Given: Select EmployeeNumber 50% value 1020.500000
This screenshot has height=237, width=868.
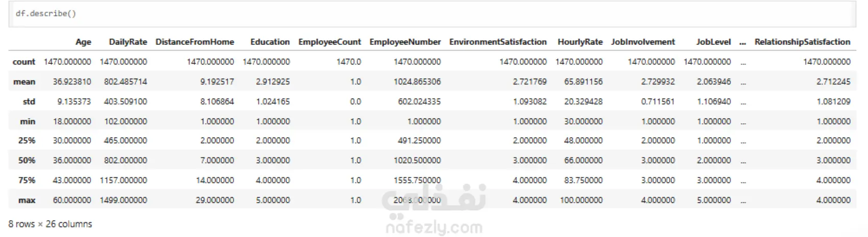Looking at the screenshot, I should pos(417,161).
